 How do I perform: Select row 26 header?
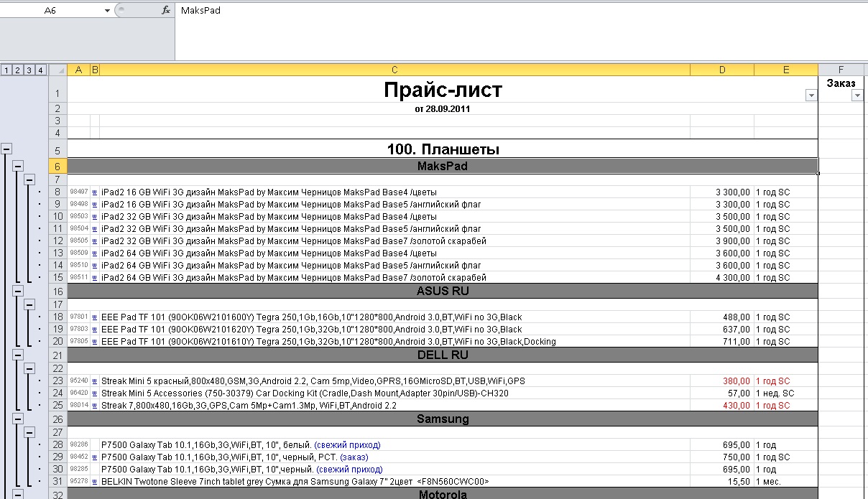tap(57, 419)
